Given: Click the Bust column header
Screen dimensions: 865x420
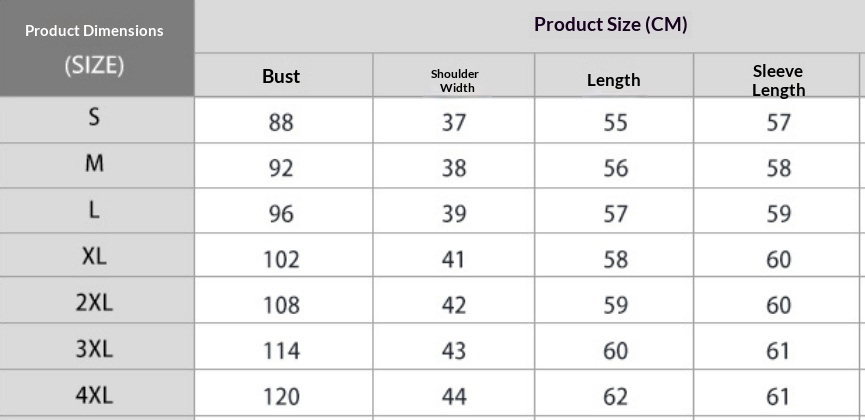Looking at the screenshot, I should 281,76.
